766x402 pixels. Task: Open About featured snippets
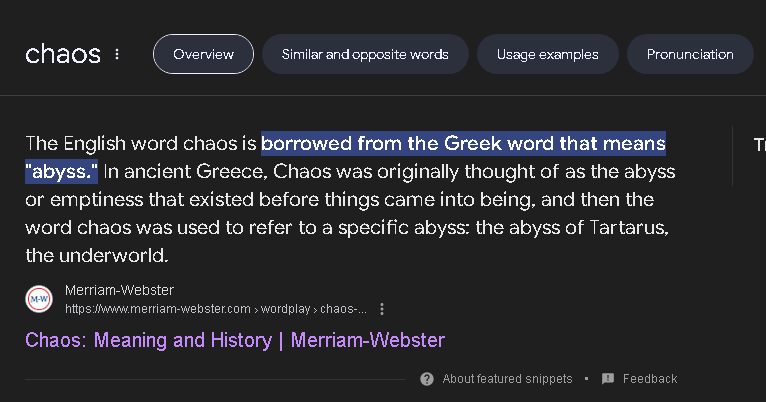coord(507,379)
